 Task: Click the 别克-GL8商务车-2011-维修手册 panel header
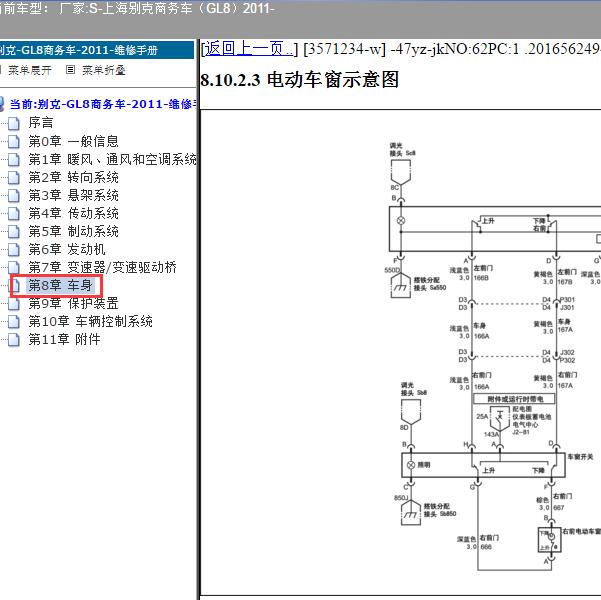coord(97,50)
